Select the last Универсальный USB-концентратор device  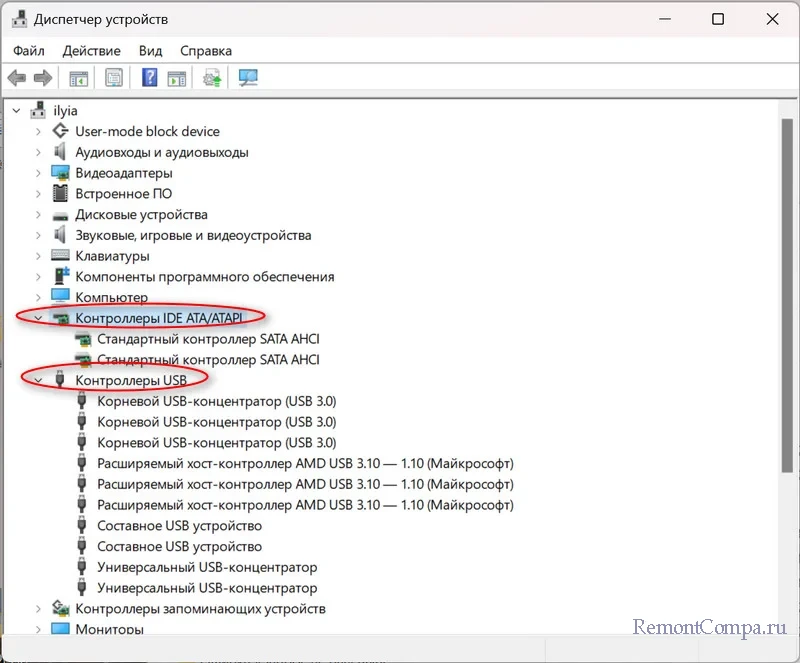207,588
